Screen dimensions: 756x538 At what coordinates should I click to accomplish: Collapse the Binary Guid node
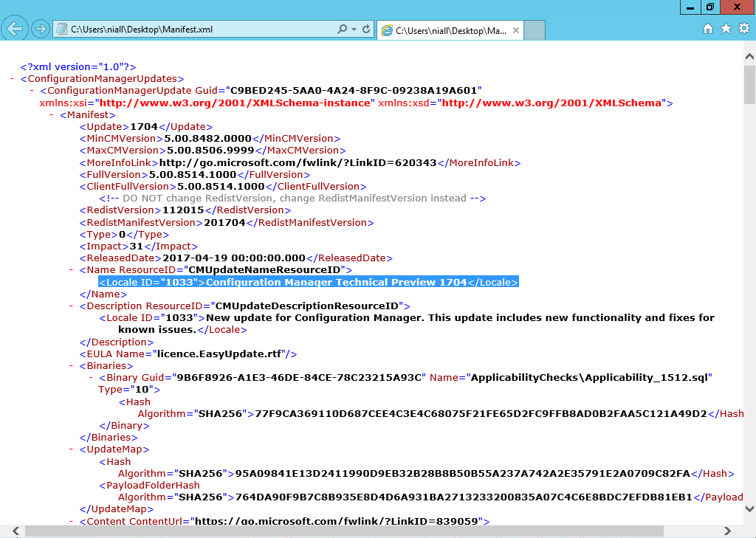coord(91,377)
